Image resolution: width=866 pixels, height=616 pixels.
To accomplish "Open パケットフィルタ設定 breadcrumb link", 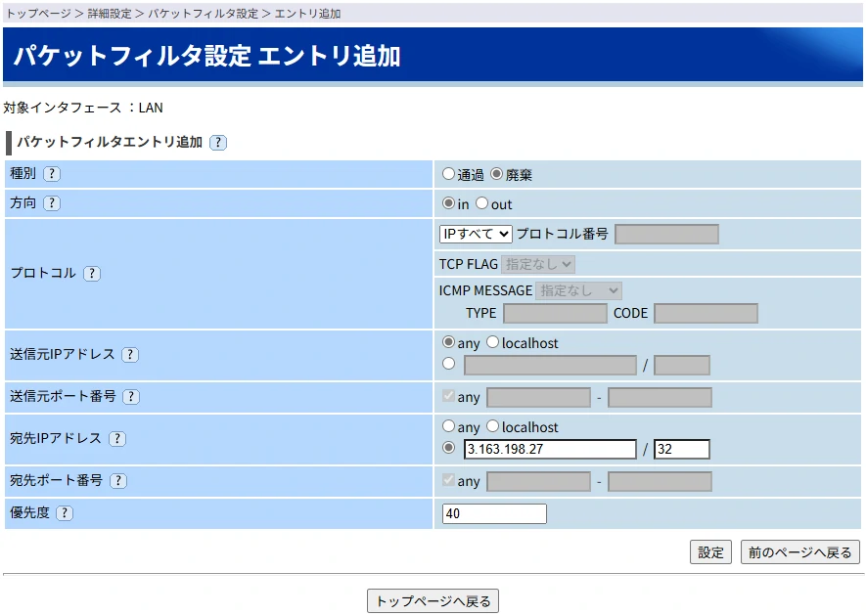I will 204,14.
